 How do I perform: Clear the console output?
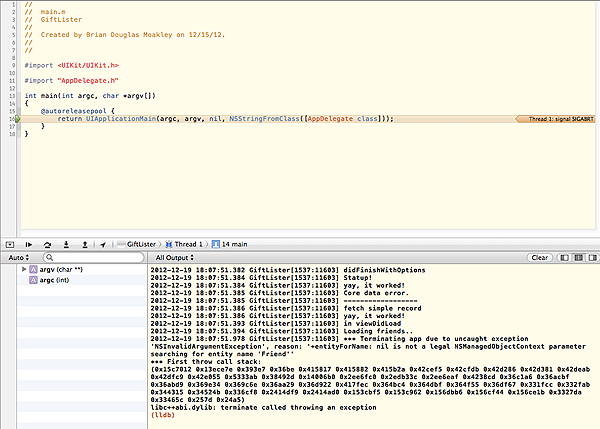pos(540,258)
